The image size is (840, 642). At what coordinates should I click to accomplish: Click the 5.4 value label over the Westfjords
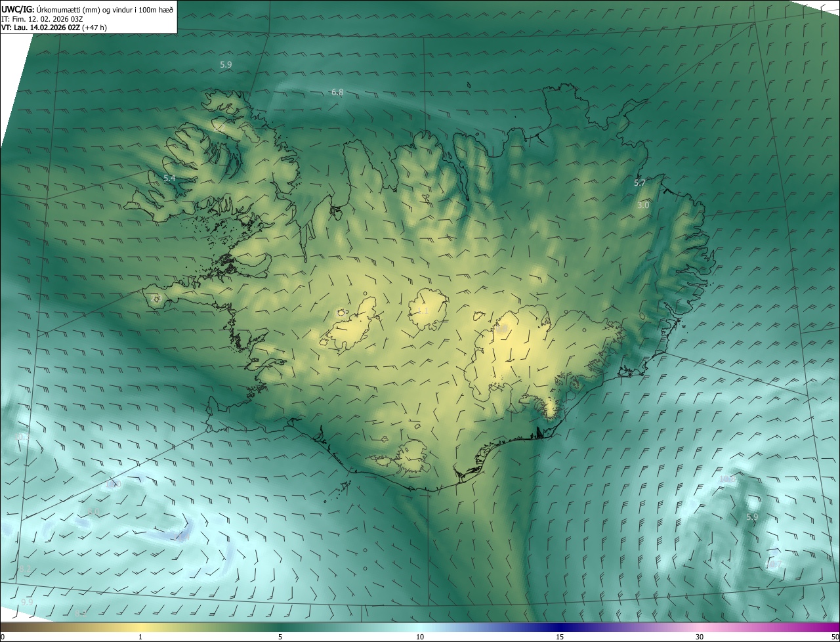(169, 179)
